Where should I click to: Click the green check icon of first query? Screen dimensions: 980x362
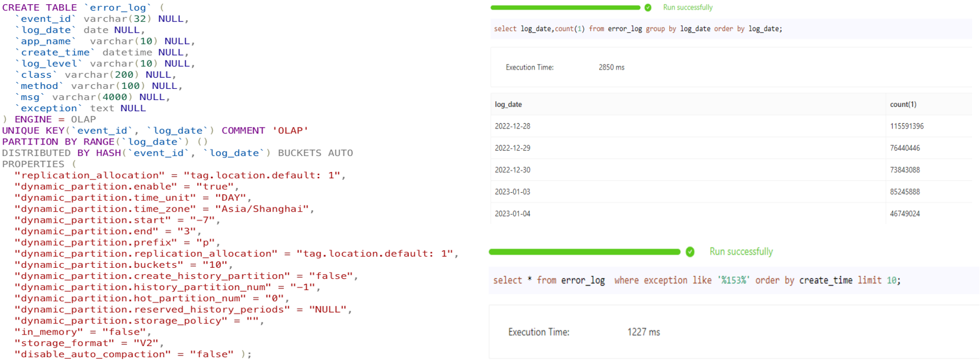(648, 7)
